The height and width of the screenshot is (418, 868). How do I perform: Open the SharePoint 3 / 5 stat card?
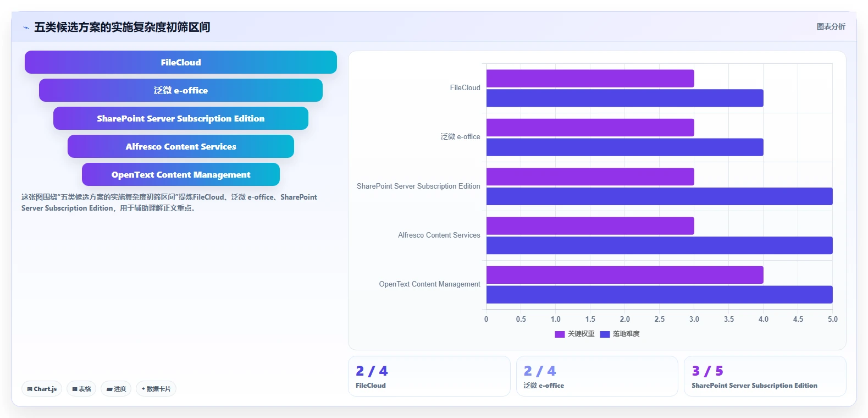tap(765, 376)
